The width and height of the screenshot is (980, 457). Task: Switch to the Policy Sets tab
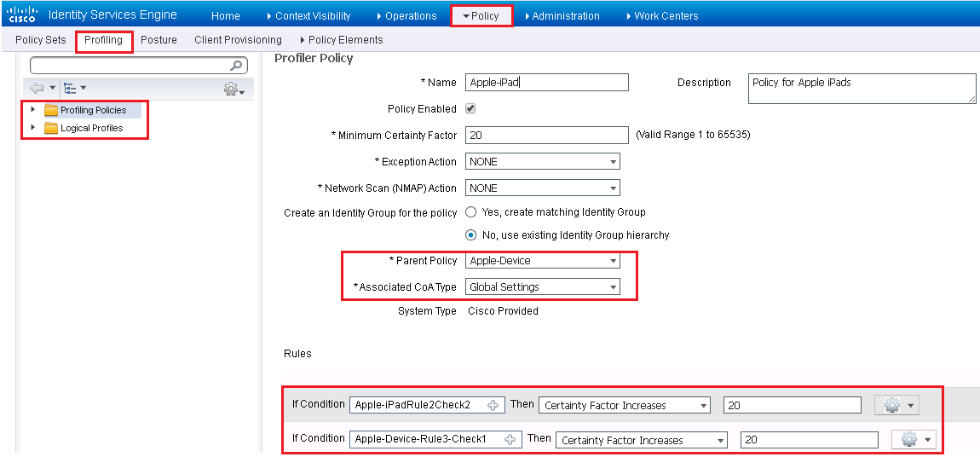pyautogui.click(x=41, y=40)
